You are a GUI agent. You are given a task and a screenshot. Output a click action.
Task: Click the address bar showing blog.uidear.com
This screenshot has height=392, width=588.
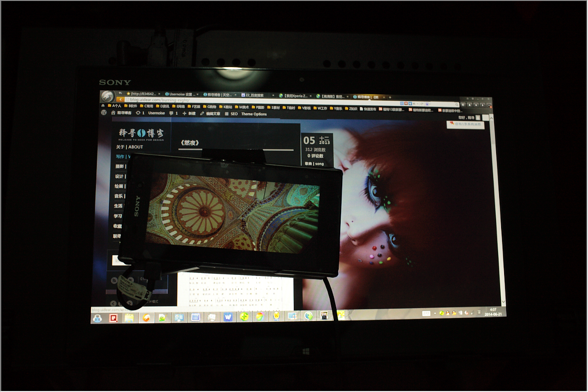[250, 100]
